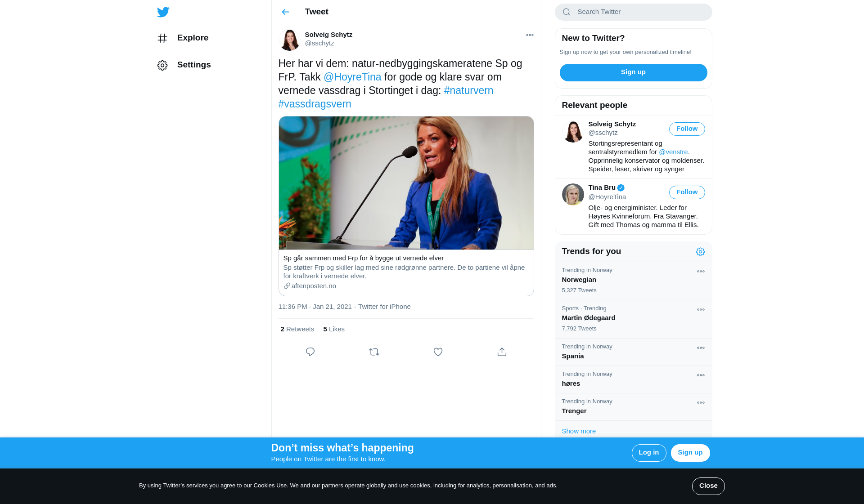Image resolution: width=864 pixels, height=504 pixels.
Task: Share the tweet with the share icon
Action: (502, 352)
